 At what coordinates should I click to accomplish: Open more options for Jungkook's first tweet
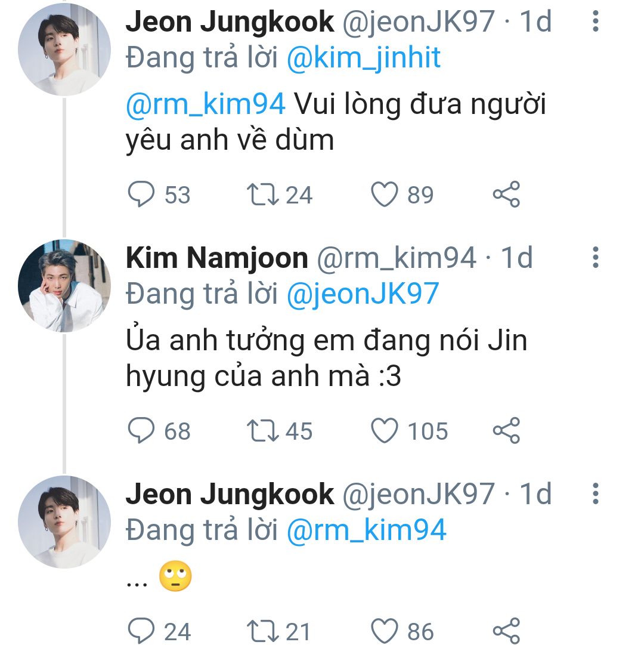click(x=595, y=22)
